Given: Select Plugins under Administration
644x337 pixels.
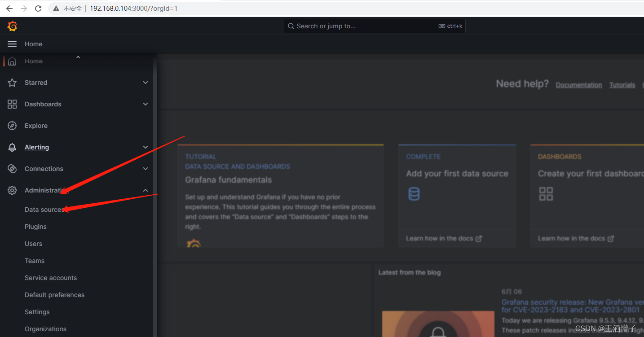Looking at the screenshot, I should pyautogui.click(x=35, y=227).
